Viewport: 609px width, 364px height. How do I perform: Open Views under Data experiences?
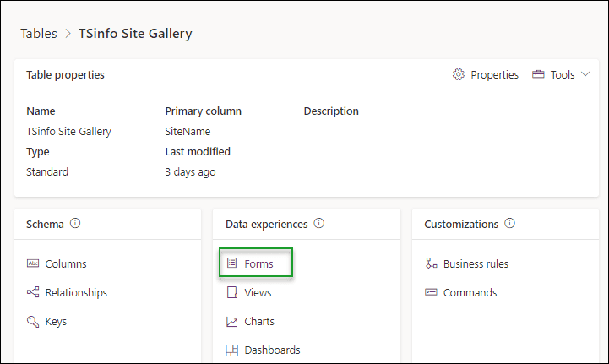(x=258, y=292)
